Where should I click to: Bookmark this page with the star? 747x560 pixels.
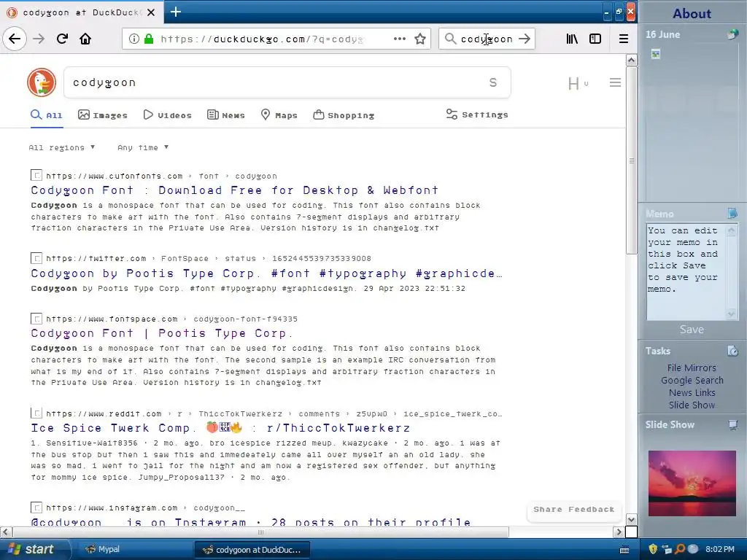pyautogui.click(x=419, y=39)
